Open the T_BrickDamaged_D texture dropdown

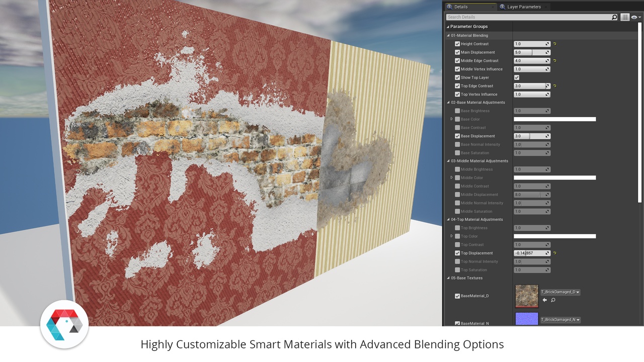[x=560, y=292]
